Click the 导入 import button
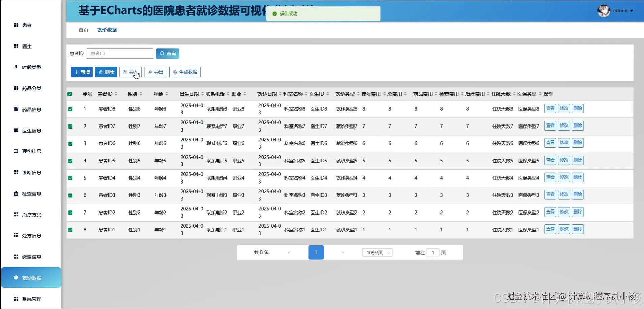 tap(130, 72)
